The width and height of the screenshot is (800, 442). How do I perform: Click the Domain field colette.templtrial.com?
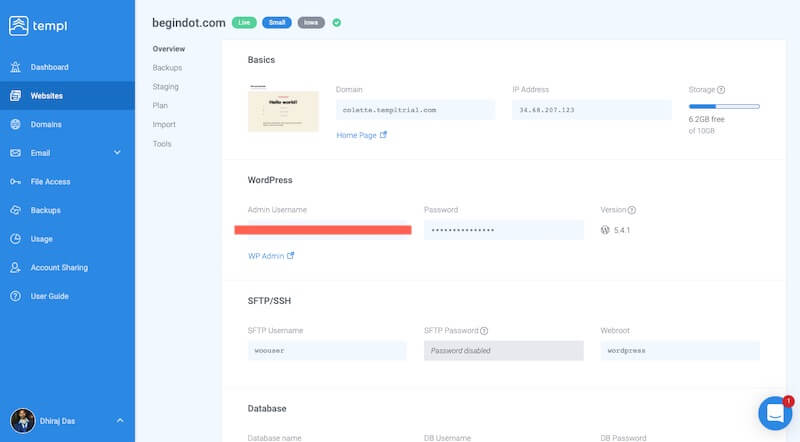(415, 110)
